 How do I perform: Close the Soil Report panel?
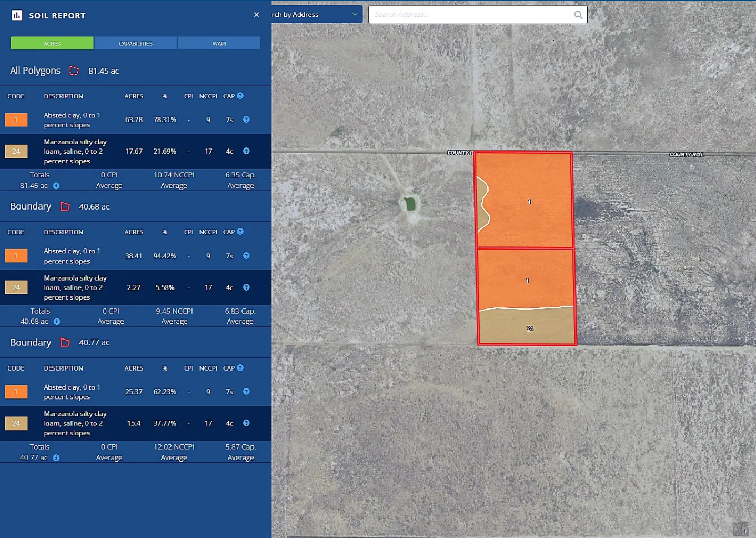[x=256, y=15]
